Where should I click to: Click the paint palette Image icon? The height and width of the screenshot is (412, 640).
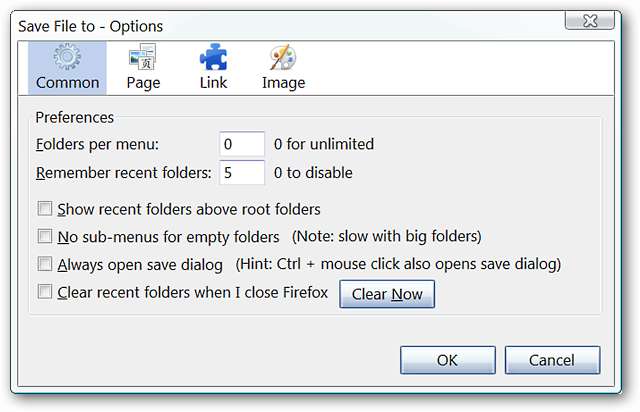(283, 57)
